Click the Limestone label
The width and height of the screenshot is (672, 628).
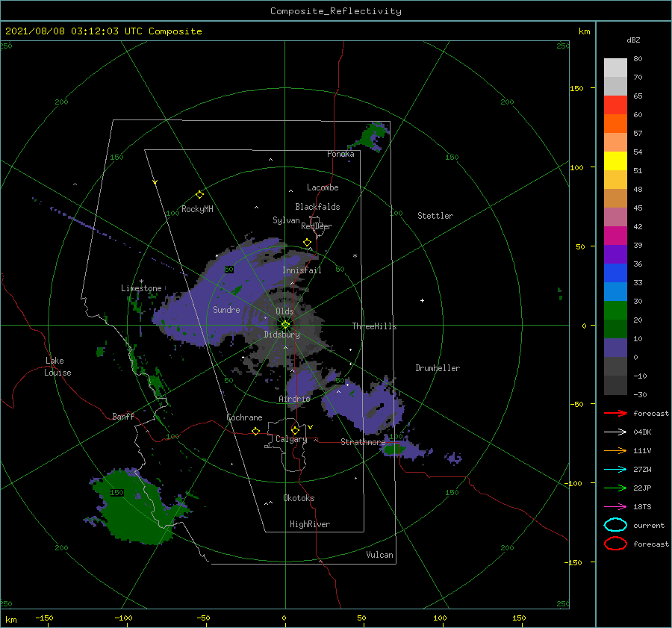tap(141, 288)
